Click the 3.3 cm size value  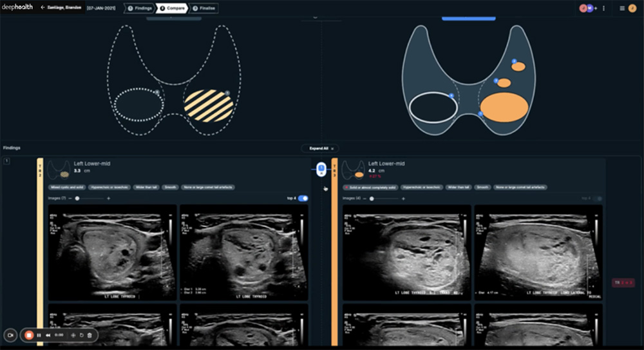[x=82, y=171]
